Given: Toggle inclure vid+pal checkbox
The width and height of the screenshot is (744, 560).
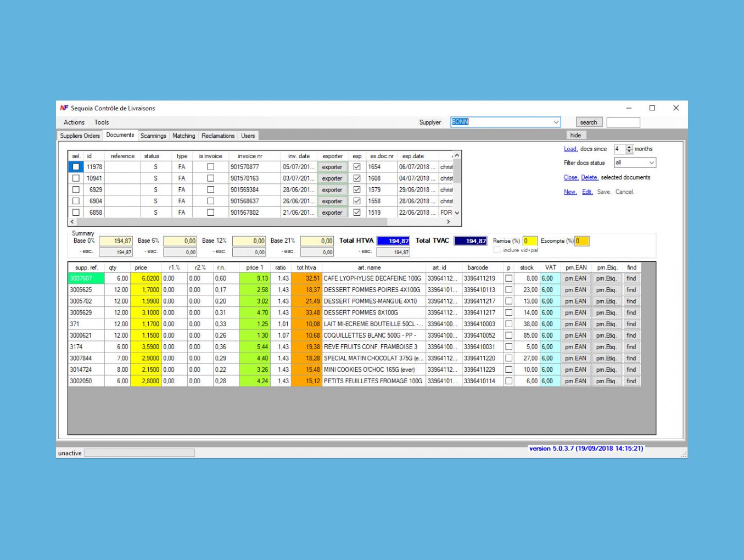Looking at the screenshot, I should pos(497,250).
